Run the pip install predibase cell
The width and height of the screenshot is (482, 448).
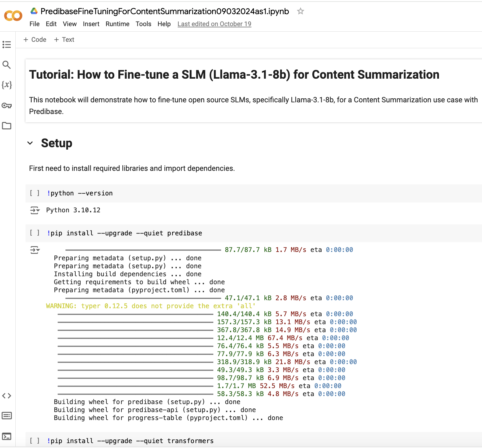[x=35, y=233]
